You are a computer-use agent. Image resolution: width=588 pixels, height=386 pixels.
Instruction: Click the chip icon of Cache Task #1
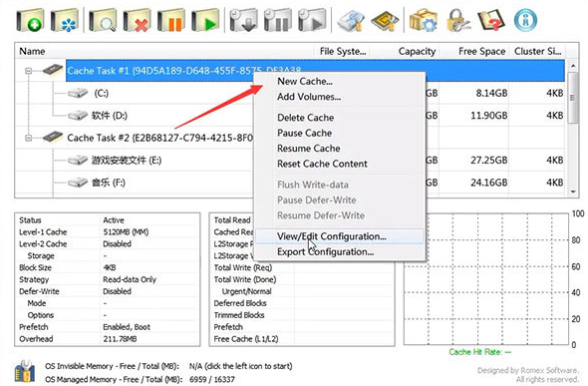pyautogui.click(x=53, y=70)
